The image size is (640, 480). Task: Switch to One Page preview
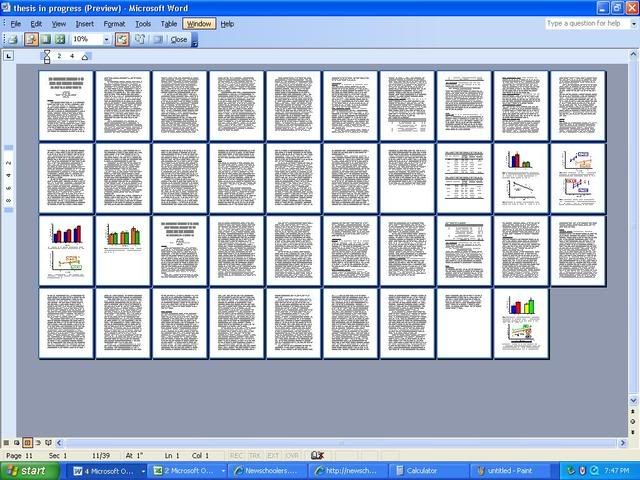(46, 39)
